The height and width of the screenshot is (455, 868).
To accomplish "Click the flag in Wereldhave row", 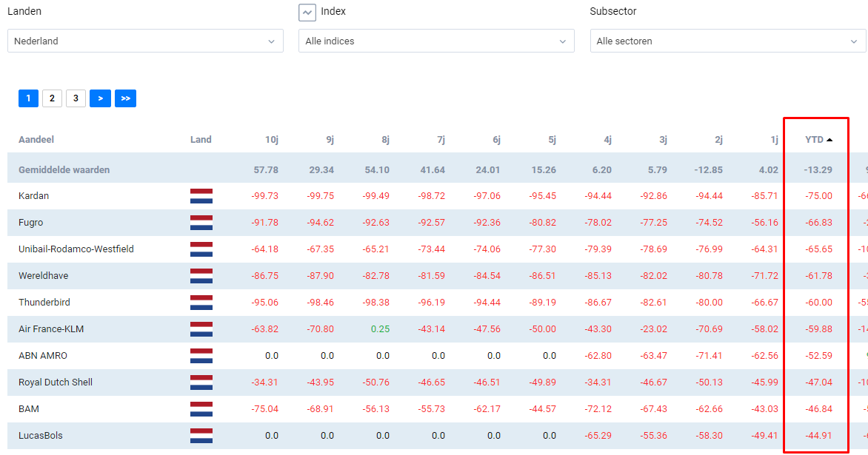I will point(201,276).
